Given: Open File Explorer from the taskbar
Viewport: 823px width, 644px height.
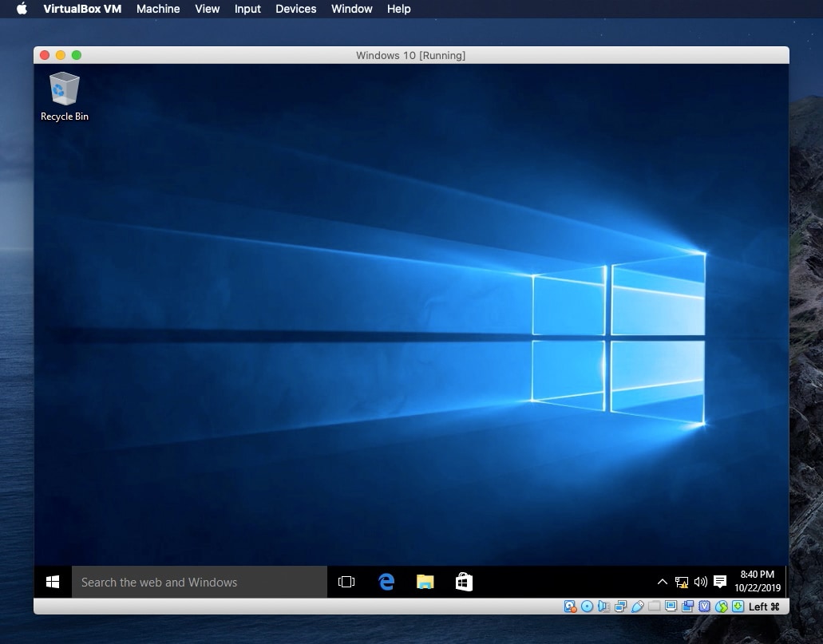Looking at the screenshot, I should 425,582.
